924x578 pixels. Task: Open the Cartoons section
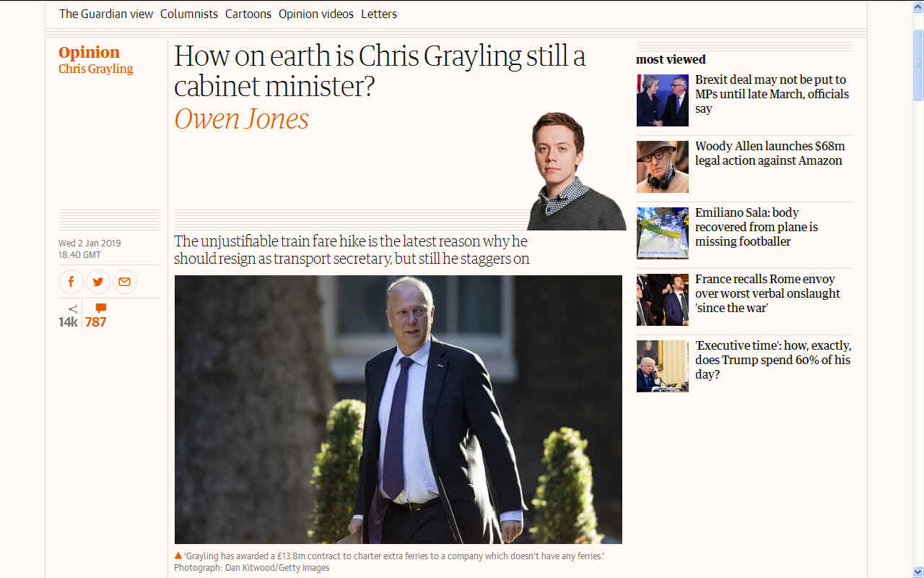coord(248,14)
